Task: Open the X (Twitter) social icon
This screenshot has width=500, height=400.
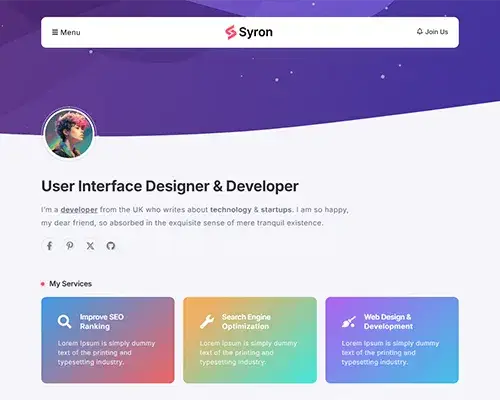Action: tap(90, 246)
